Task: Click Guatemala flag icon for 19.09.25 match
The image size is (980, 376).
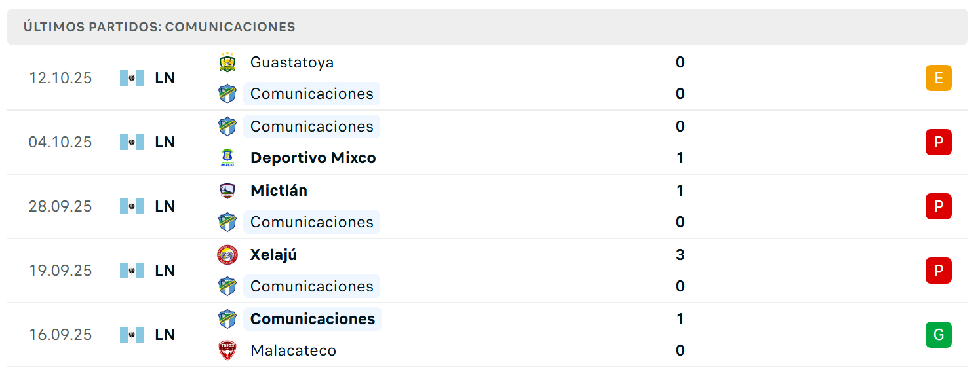Action: [x=132, y=271]
